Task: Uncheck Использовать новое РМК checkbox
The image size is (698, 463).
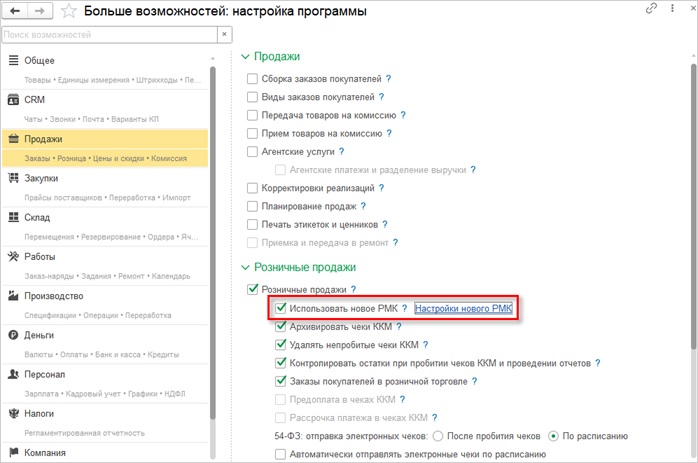Action: tap(280, 308)
